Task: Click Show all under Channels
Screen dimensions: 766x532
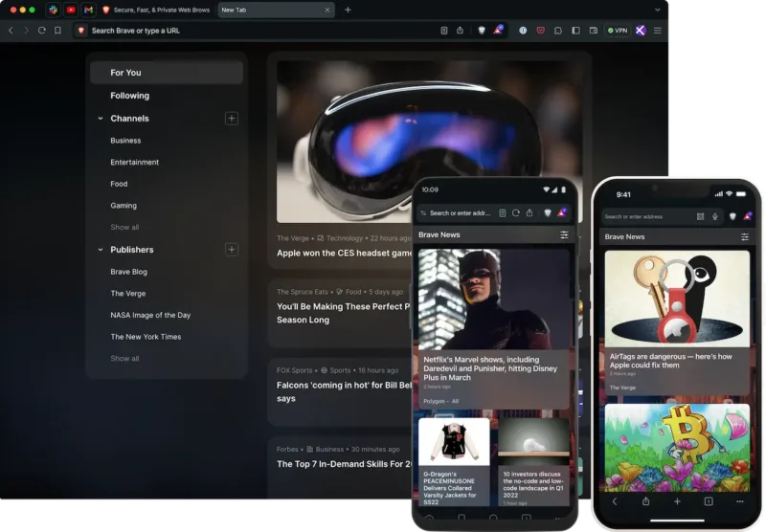Action: tap(124, 228)
